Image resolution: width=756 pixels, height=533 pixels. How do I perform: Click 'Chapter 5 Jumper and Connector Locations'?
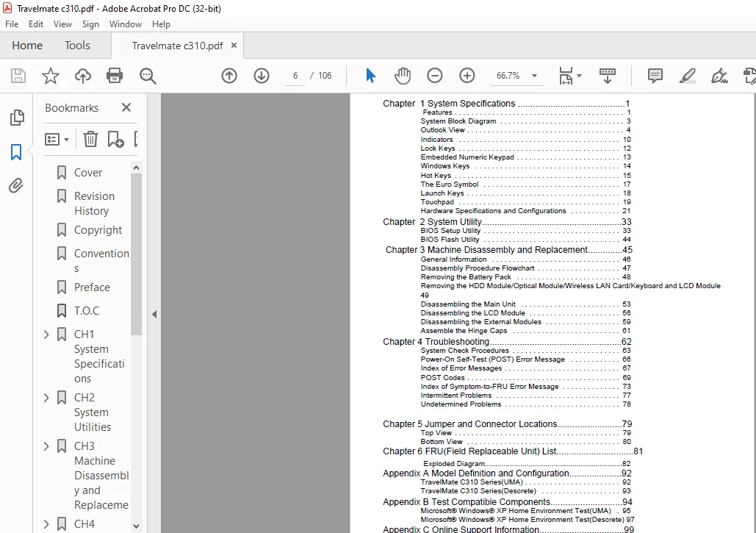(507, 424)
